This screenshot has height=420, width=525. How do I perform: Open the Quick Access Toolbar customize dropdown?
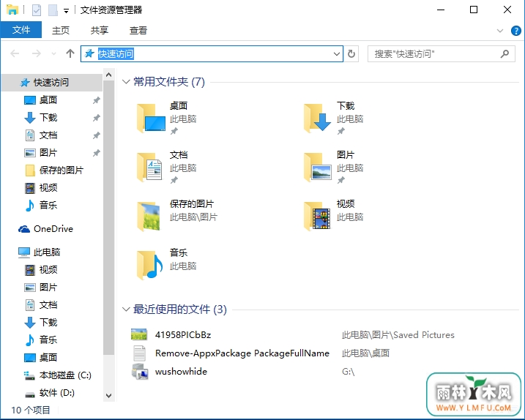pyautogui.click(x=67, y=11)
